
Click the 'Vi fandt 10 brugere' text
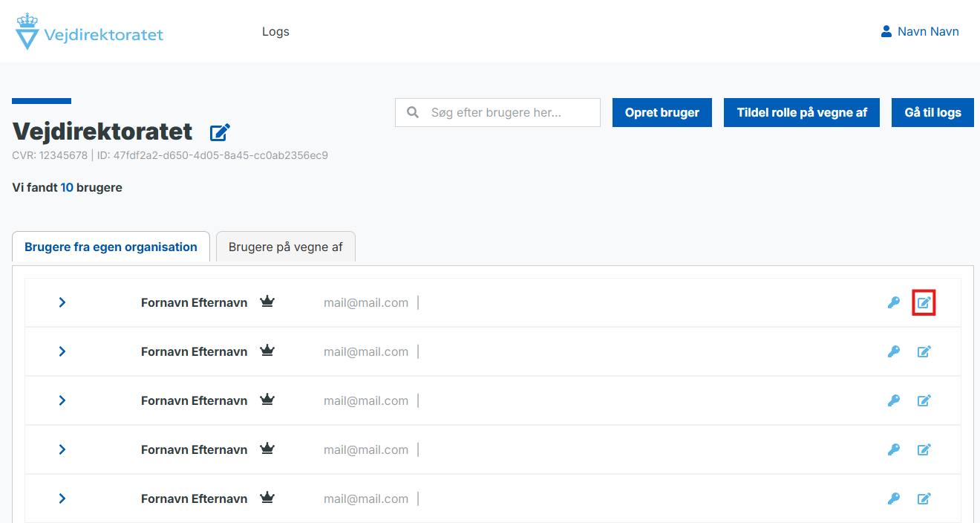[68, 187]
